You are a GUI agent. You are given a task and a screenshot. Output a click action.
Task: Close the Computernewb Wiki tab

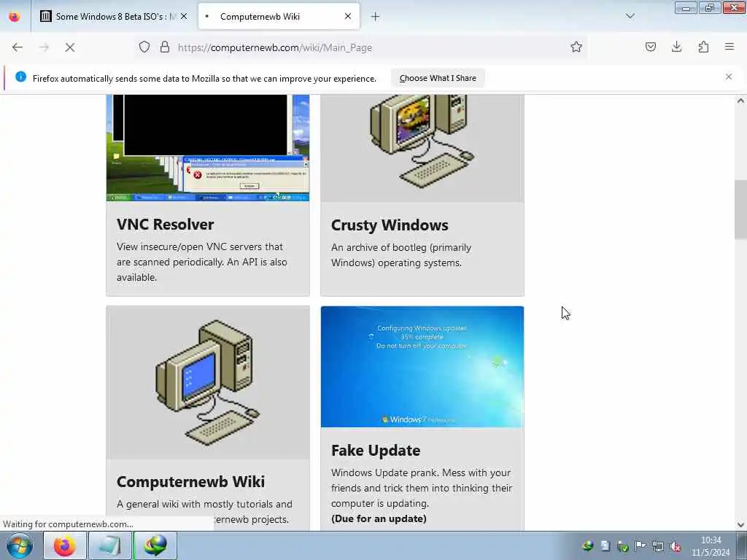click(x=348, y=16)
